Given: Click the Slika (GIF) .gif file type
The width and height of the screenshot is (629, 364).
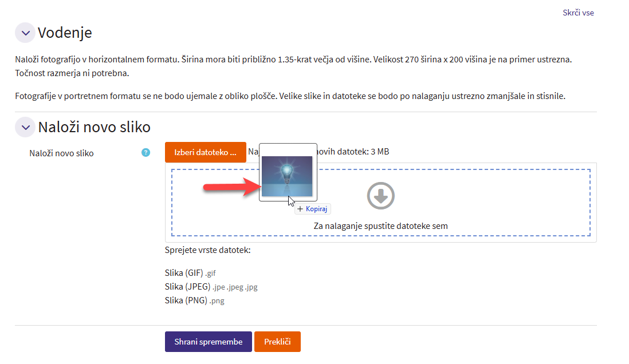Looking at the screenshot, I should (x=190, y=273).
